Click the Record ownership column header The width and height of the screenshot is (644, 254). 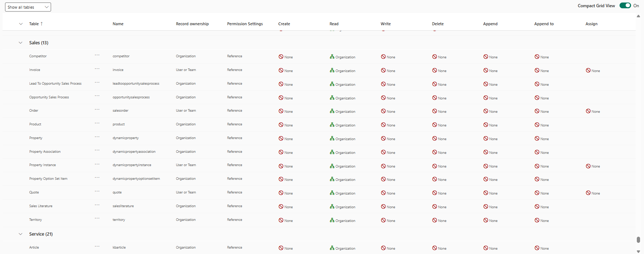[x=192, y=24]
